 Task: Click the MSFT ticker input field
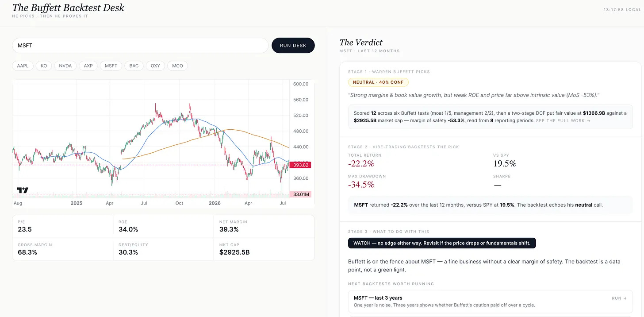(x=140, y=46)
